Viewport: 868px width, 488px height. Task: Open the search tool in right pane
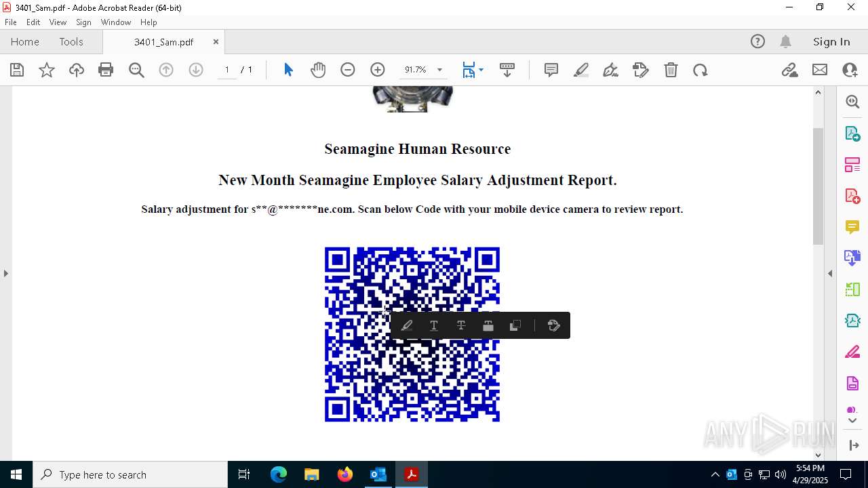pos(852,102)
